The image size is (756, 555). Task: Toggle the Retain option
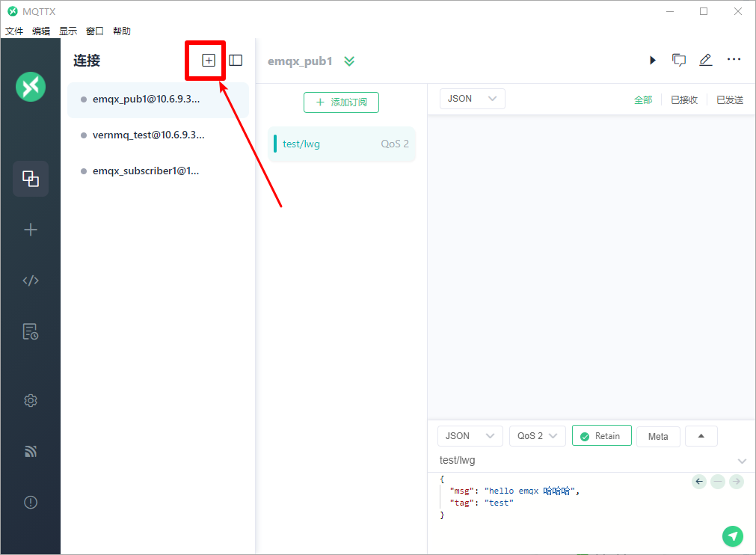pos(602,436)
